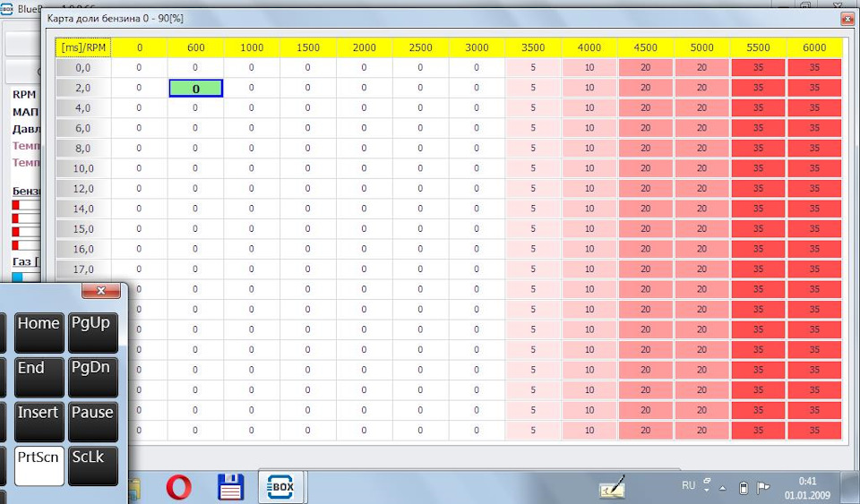Select the 5500 RPM column header
This screenshot has width=860, height=504.
pyautogui.click(x=758, y=47)
